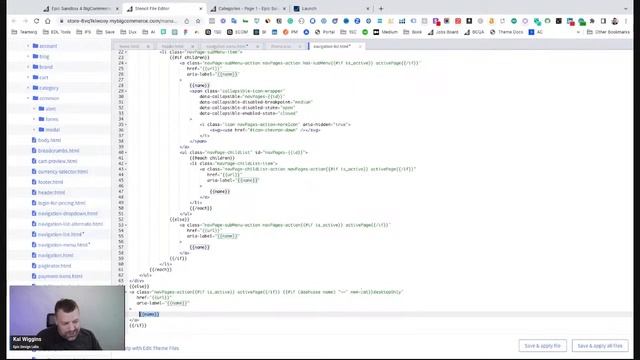The height and width of the screenshot is (360, 640).
Task: Click the {{else}} line near bottom
Action: [x=139, y=287]
